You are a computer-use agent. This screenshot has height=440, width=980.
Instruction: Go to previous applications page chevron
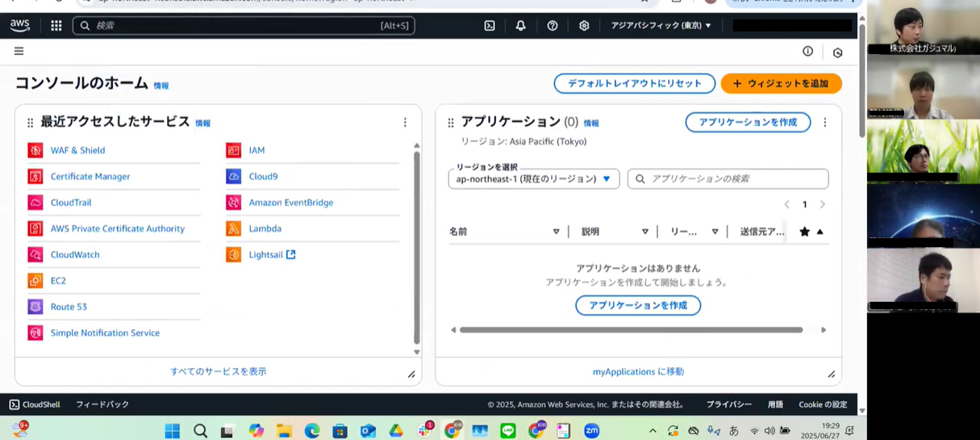[787, 204]
